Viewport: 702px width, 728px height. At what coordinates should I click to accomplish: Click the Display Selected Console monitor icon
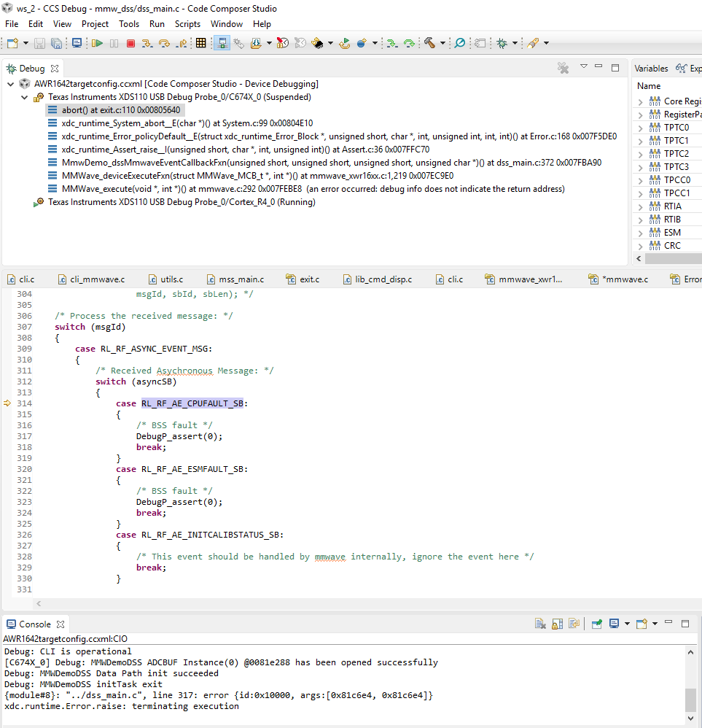click(614, 624)
